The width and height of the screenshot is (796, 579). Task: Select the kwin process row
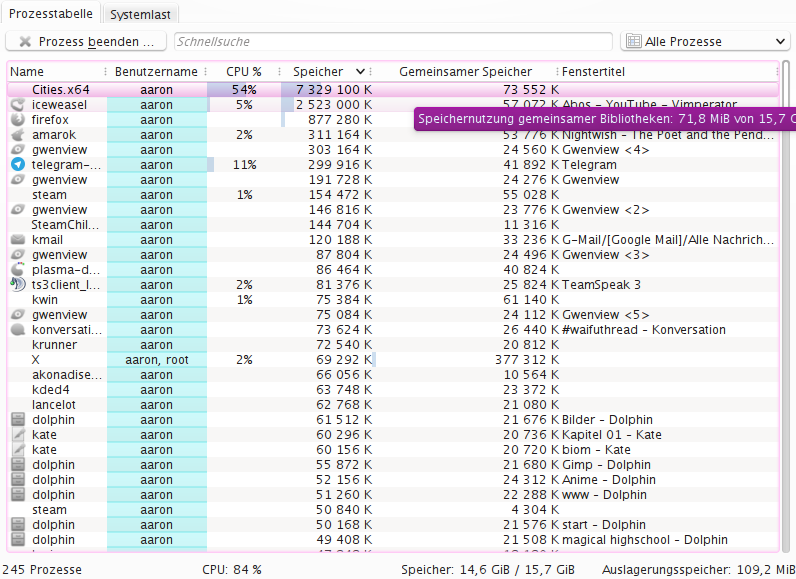[x=393, y=300]
